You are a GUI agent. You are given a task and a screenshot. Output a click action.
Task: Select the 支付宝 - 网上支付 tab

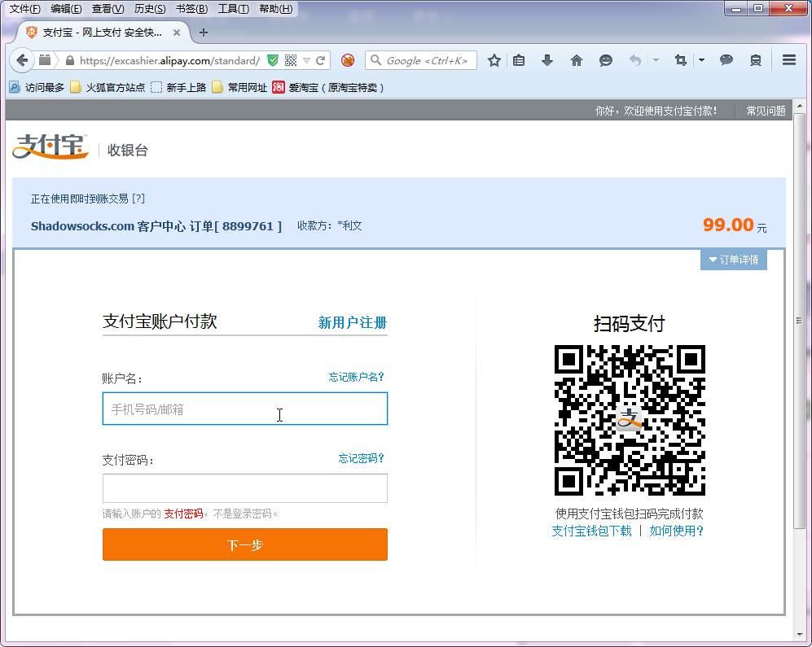pos(102,33)
